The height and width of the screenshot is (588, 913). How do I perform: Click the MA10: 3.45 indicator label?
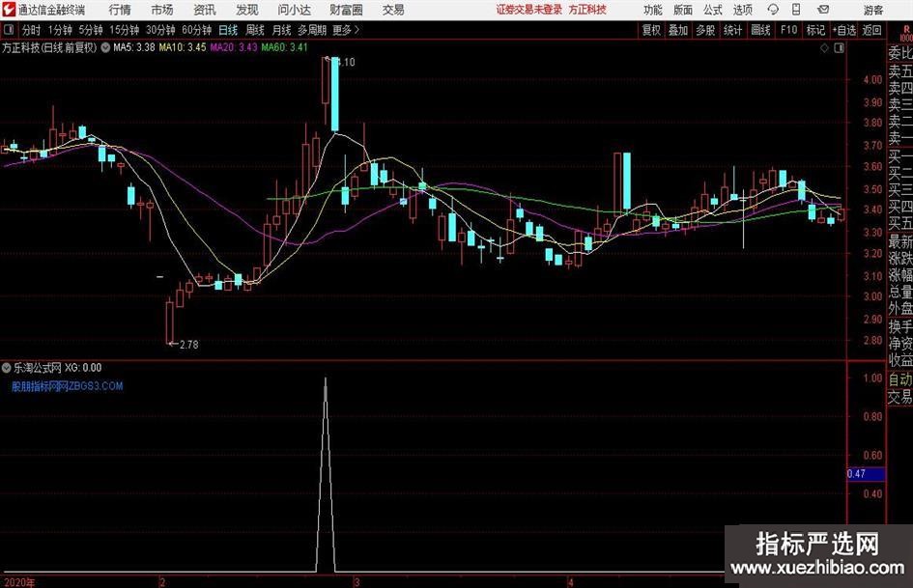(183, 47)
